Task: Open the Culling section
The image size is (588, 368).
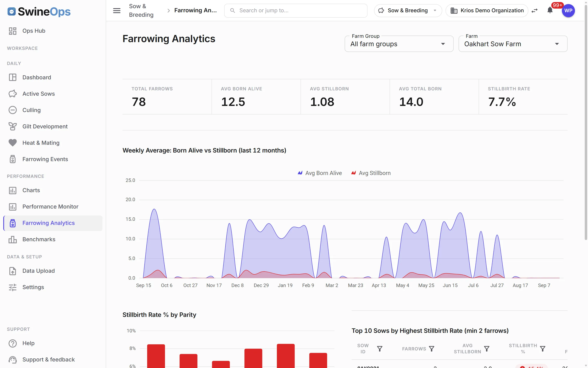Action: [53, 110]
